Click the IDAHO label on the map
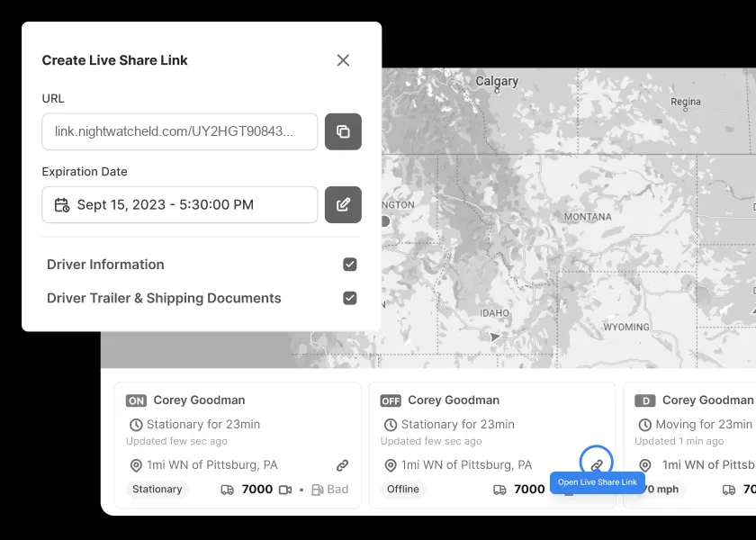The height and width of the screenshot is (540, 756). click(494, 313)
